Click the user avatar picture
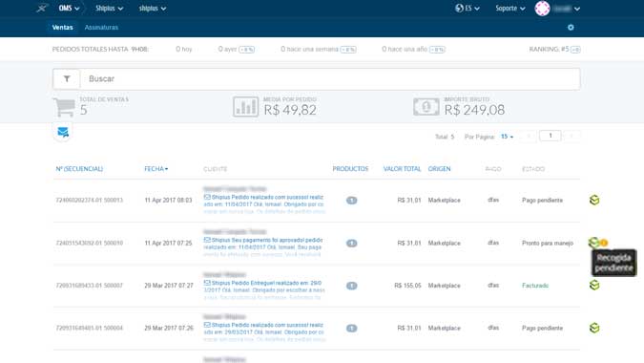 pos(542,9)
